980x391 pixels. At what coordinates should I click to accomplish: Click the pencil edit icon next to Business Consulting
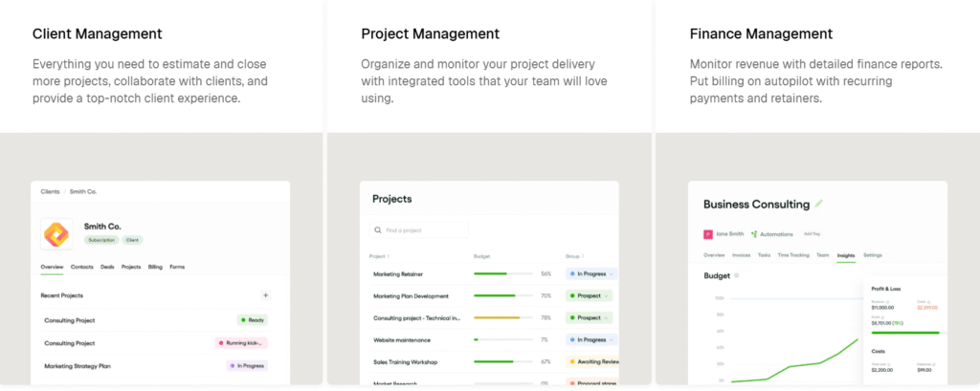coord(819,204)
